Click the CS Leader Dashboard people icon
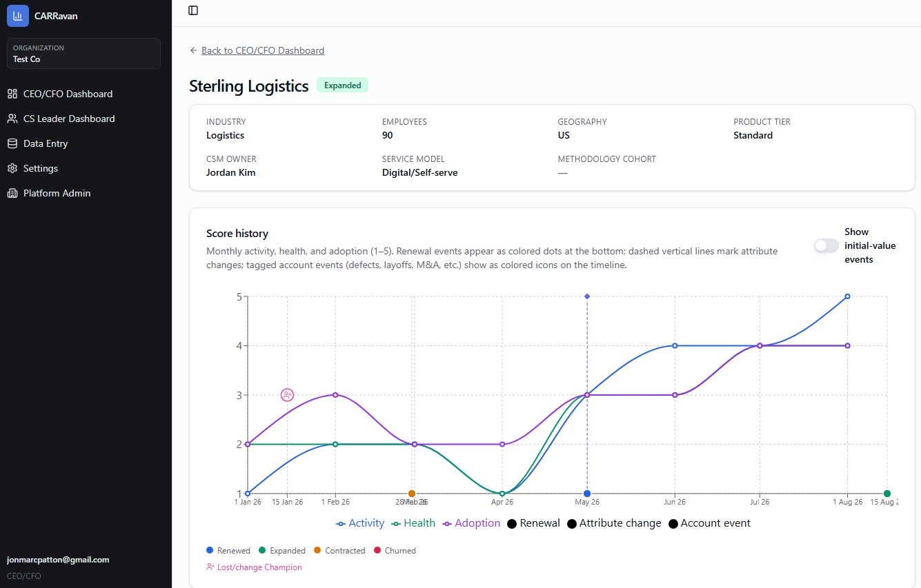The width and height of the screenshot is (921, 588). [x=12, y=119]
